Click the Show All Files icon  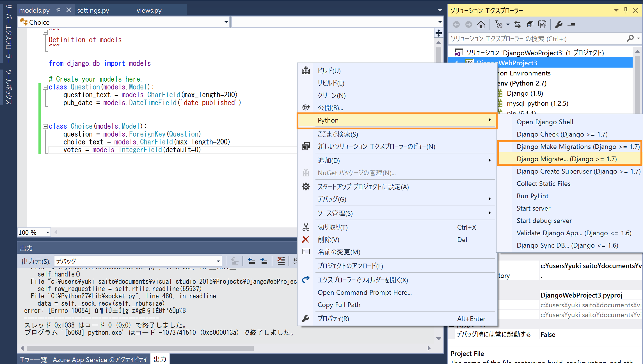pos(542,25)
